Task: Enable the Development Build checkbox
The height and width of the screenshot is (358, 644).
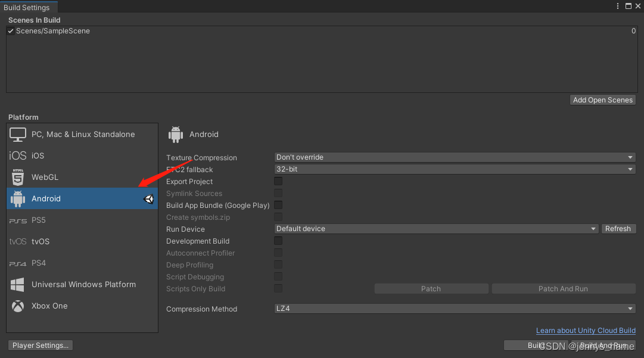Action: click(278, 240)
